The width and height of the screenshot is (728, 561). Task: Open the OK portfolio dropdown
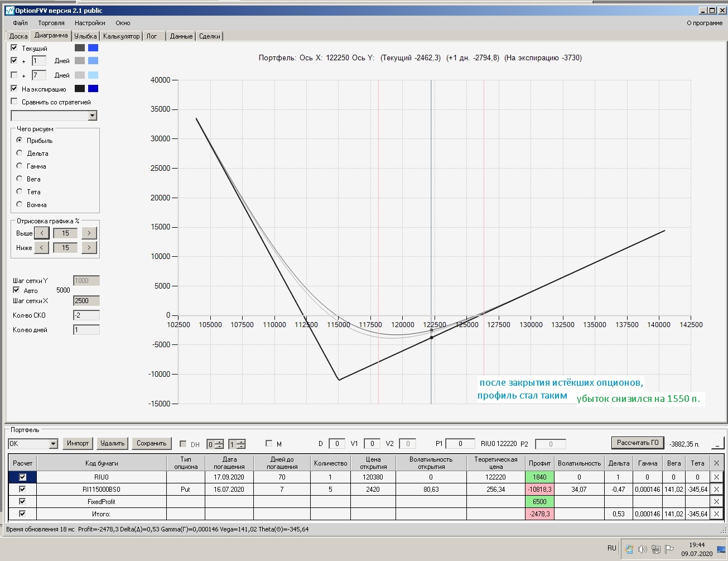pos(54,444)
